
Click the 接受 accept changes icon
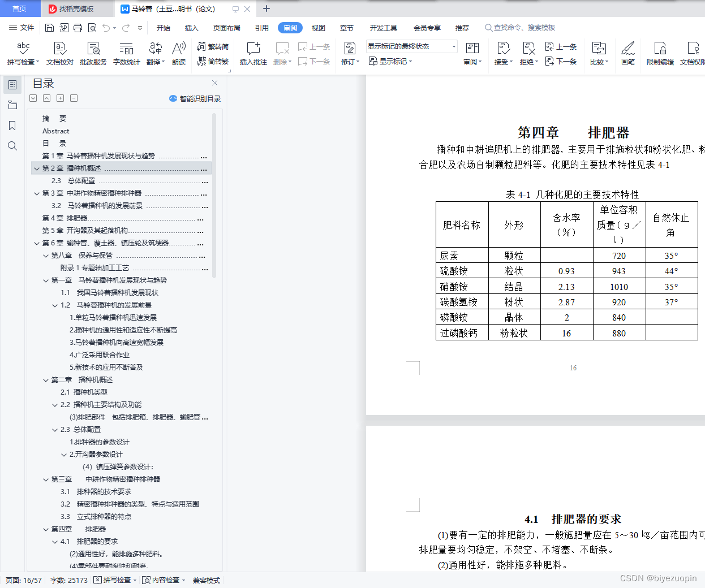503,48
